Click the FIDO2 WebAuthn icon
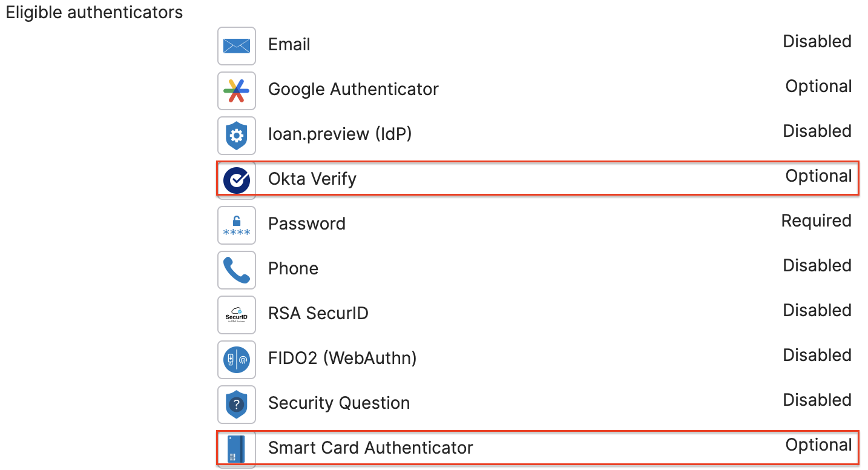Viewport: 868px width, 470px height. [x=236, y=359]
